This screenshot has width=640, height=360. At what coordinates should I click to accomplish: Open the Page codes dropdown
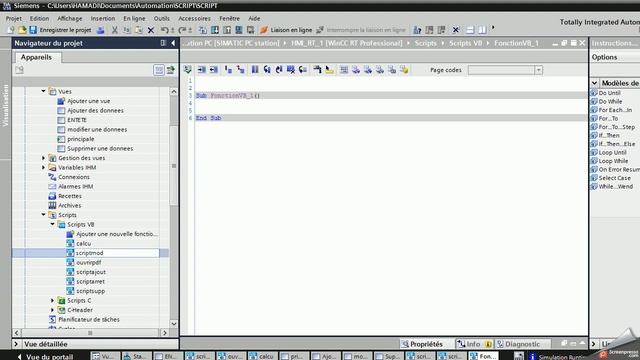pos(538,70)
